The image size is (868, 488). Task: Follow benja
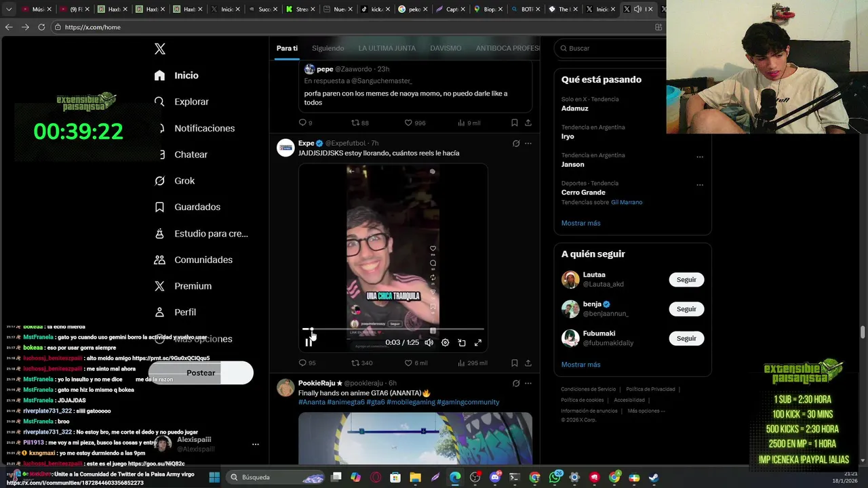pos(686,309)
